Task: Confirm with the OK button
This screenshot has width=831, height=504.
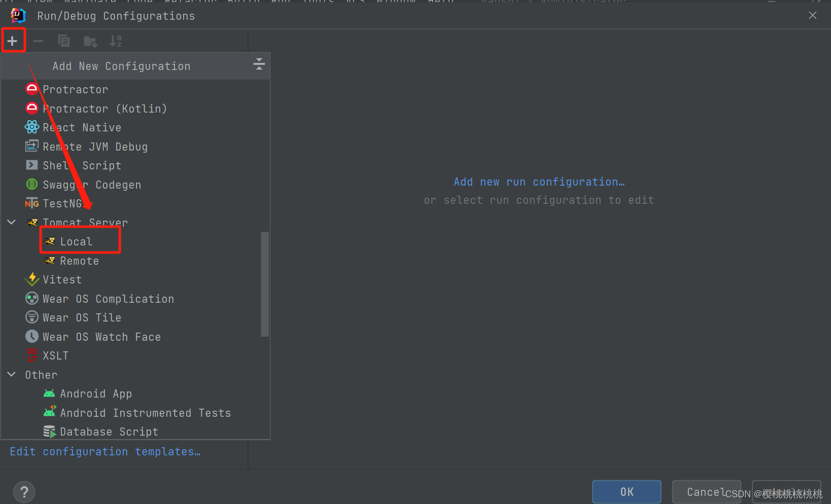Action: (x=627, y=492)
